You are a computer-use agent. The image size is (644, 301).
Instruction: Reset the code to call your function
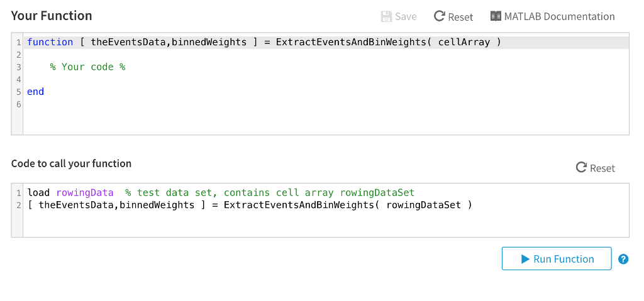click(x=596, y=168)
